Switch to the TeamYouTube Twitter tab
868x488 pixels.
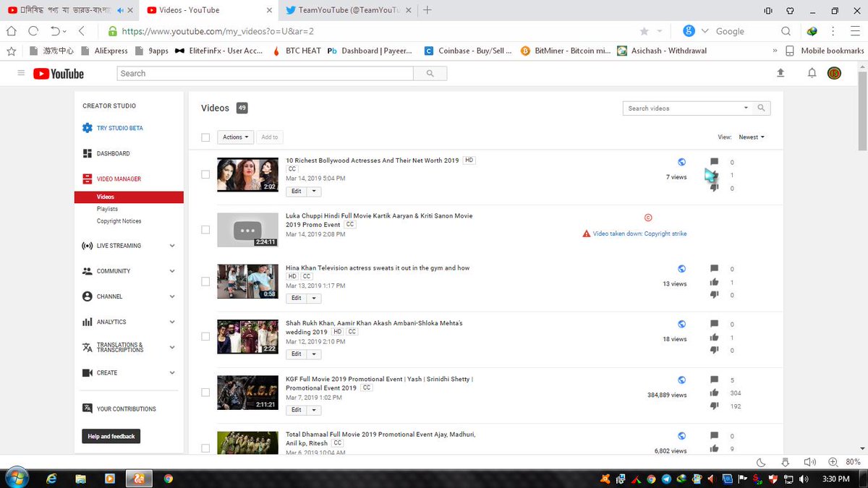coord(347,10)
